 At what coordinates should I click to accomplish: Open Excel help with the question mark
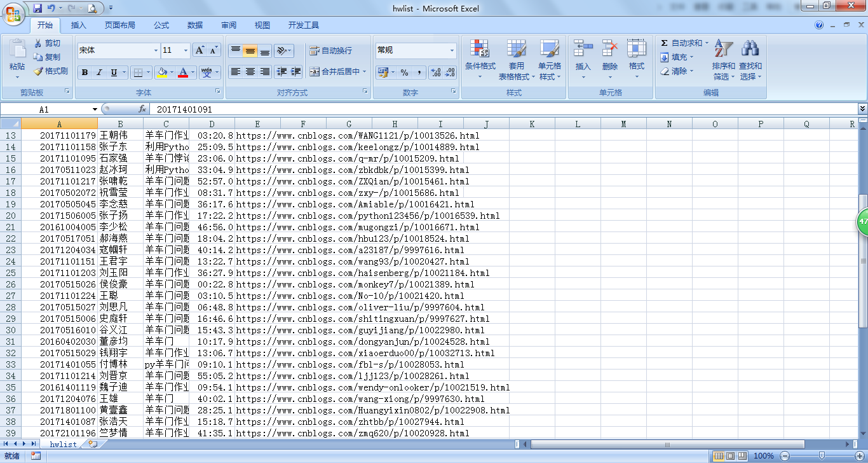coord(819,25)
